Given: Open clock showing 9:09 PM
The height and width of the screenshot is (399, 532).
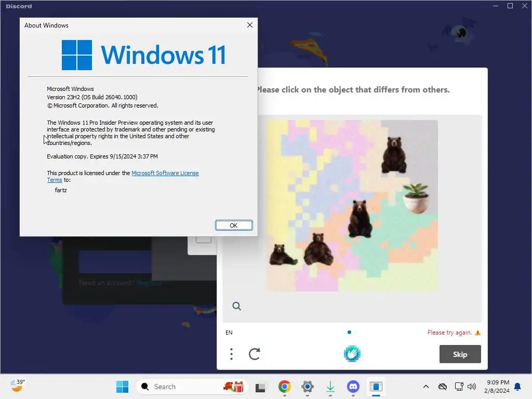Looking at the screenshot, I should [x=497, y=387].
